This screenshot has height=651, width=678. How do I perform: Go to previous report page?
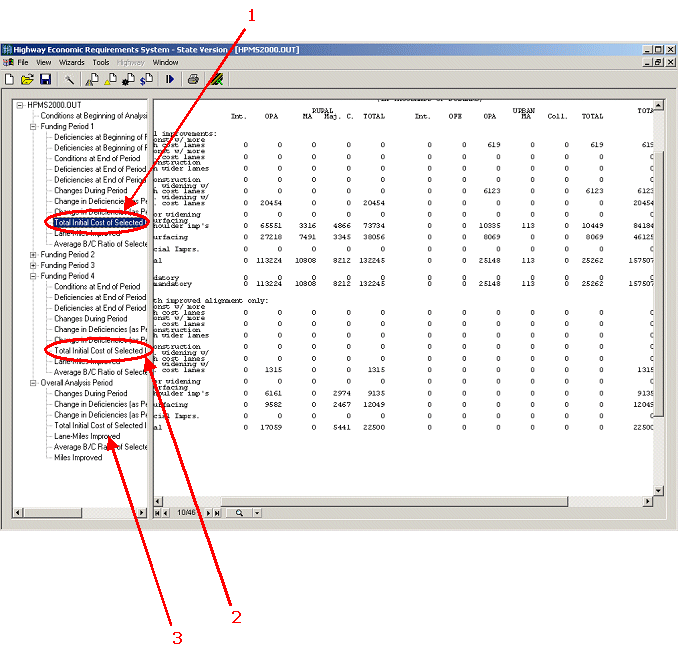pos(165,513)
